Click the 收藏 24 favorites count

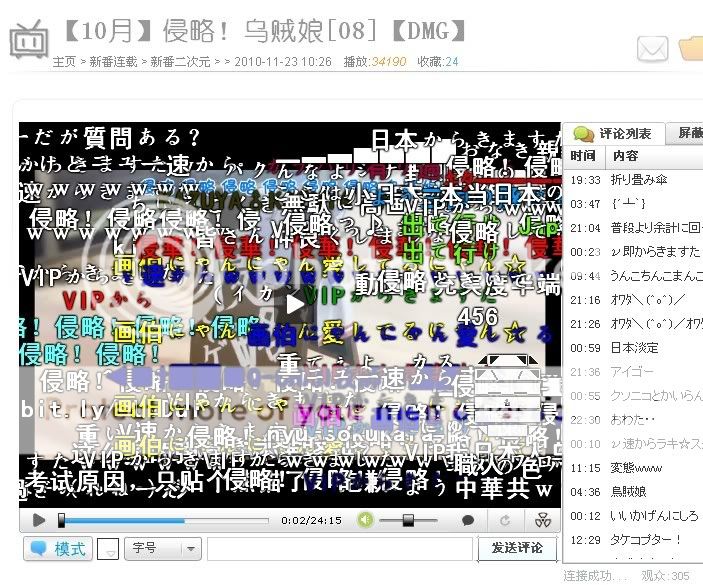pyautogui.click(x=438, y=62)
